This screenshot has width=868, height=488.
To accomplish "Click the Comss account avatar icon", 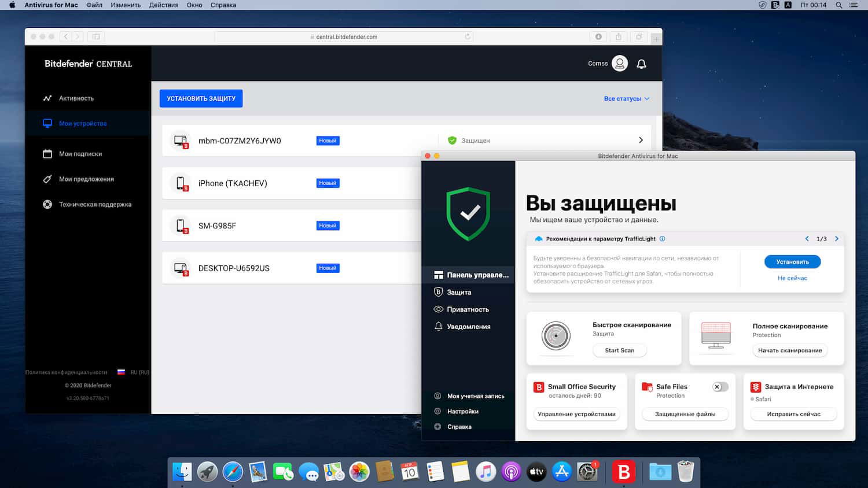I will tap(619, 64).
